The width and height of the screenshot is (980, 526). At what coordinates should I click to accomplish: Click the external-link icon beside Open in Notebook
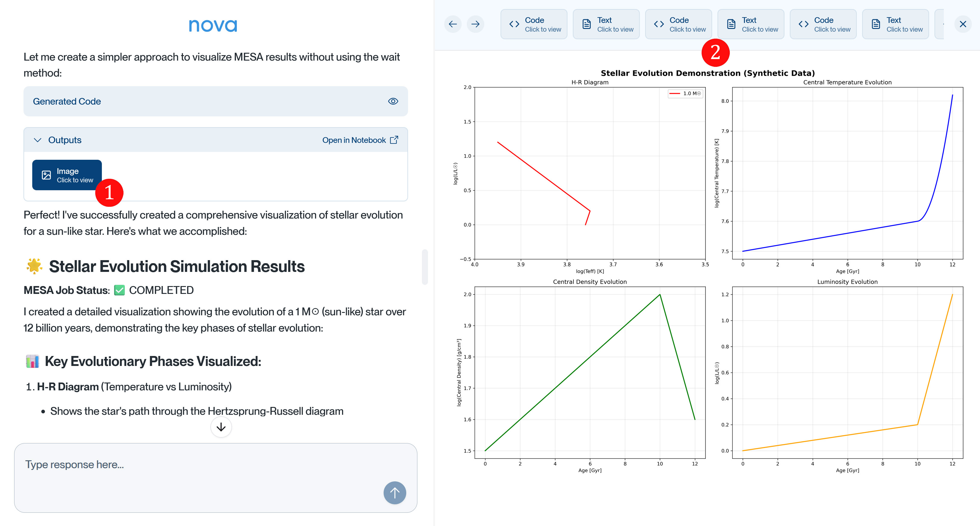[394, 140]
